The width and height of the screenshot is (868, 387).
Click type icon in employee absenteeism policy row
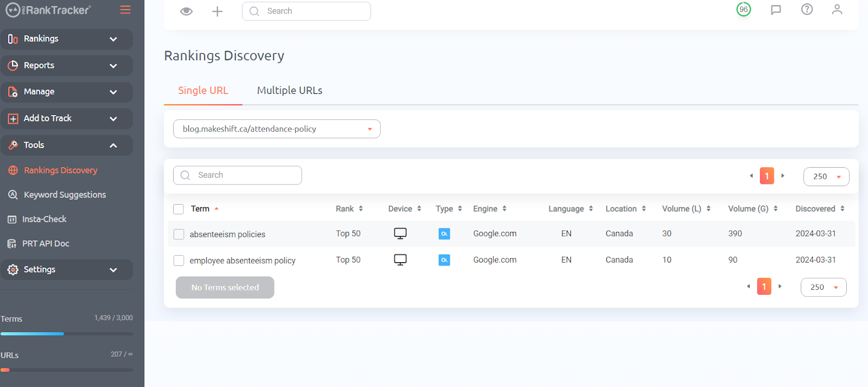coord(444,260)
